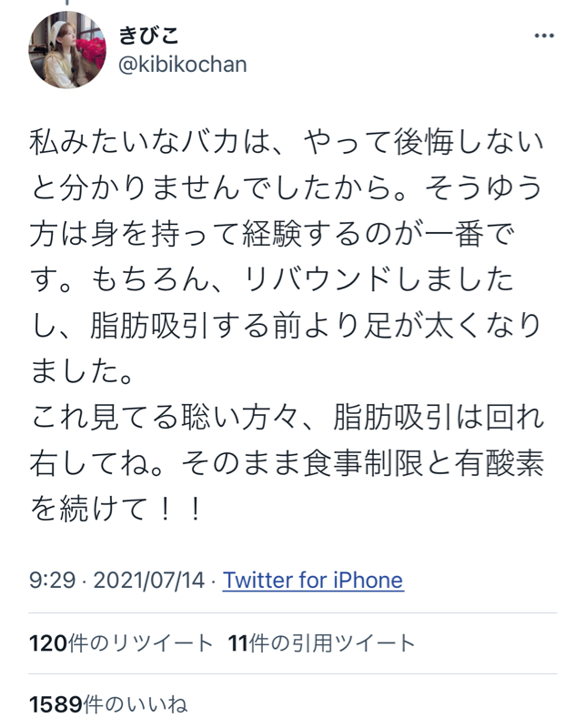The width and height of the screenshot is (586, 728).
Task: Click the 9:29 post time
Action: [x=52, y=580]
